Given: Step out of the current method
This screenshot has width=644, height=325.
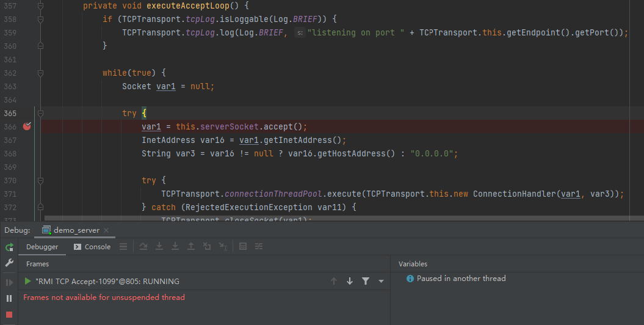Looking at the screenshot, I should point(191,247).
